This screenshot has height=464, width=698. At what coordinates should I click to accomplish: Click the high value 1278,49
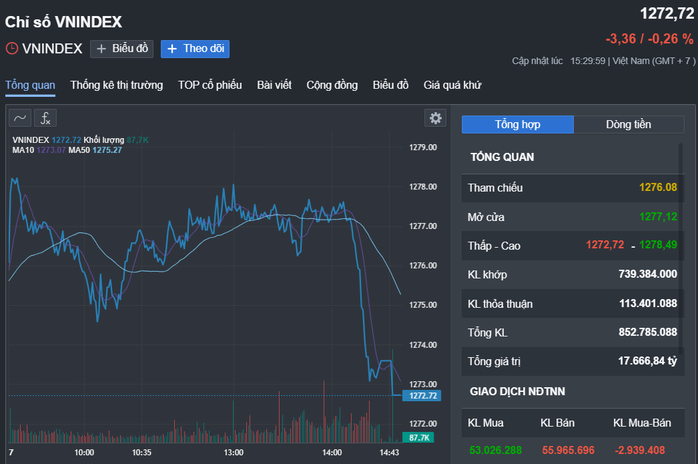click(658, 245)
